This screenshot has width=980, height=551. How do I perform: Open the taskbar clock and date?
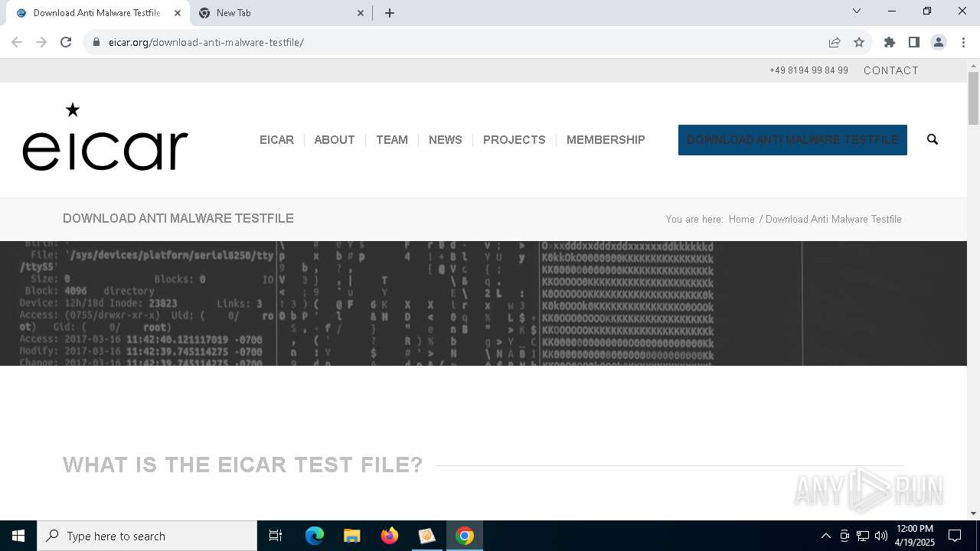(915, 536)
